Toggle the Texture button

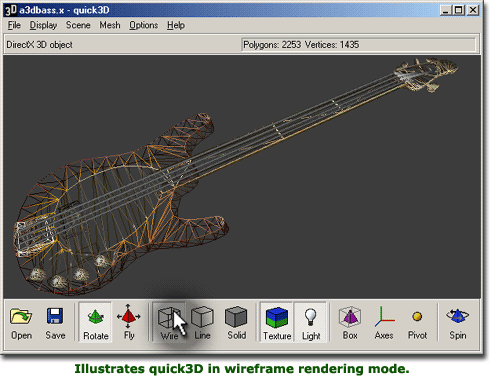pos(277,322)
